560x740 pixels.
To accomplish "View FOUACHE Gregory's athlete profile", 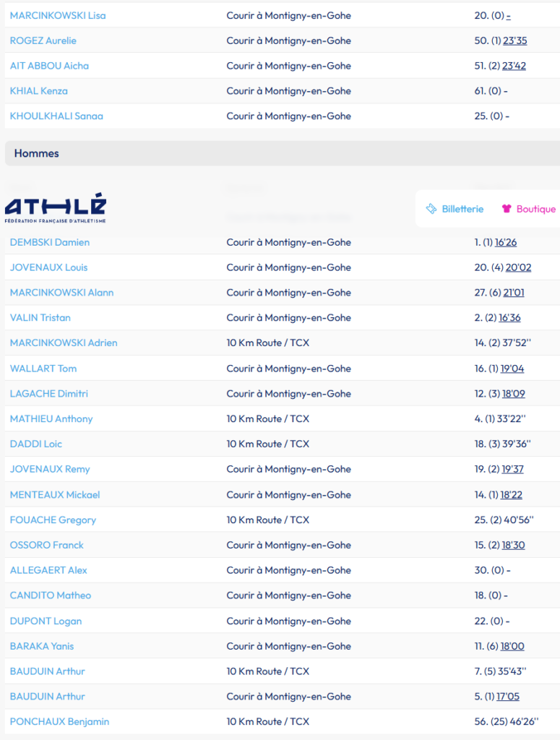I will [53, 520].
